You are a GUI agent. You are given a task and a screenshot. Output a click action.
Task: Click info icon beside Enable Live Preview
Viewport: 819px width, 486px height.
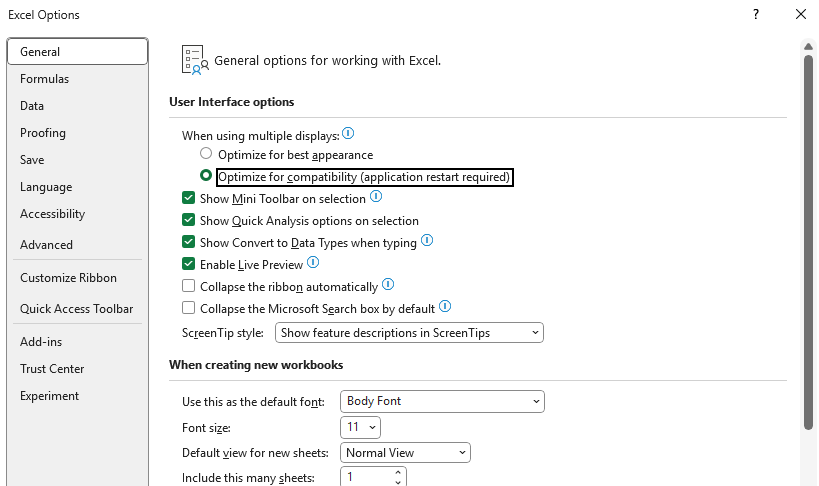(312, 262)
